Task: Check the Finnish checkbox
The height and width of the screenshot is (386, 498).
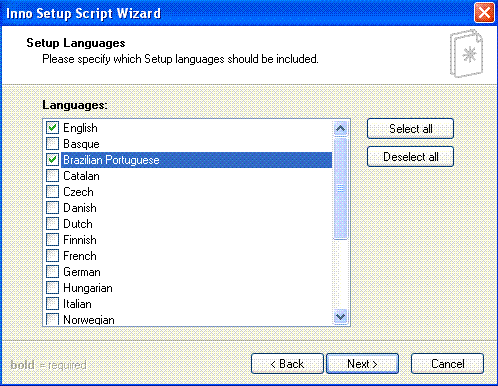Action: pos(52,240)
